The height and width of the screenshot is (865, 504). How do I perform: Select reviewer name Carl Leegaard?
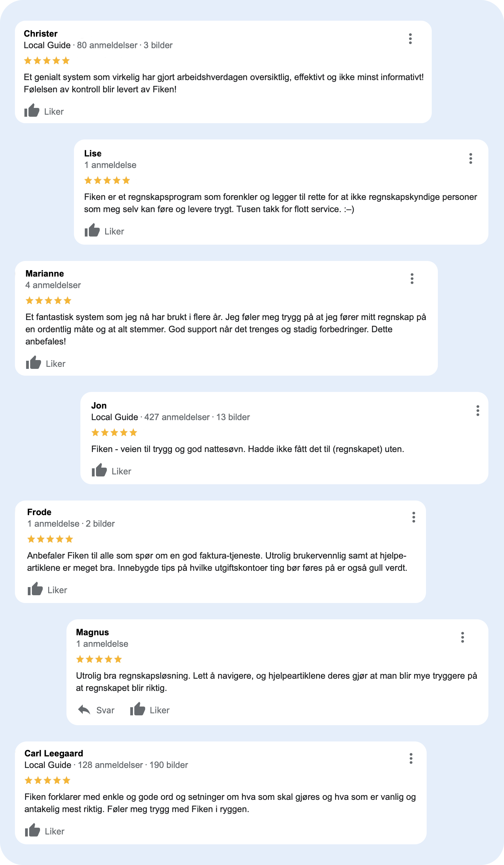pyautogui.click(x=53, y=753)
